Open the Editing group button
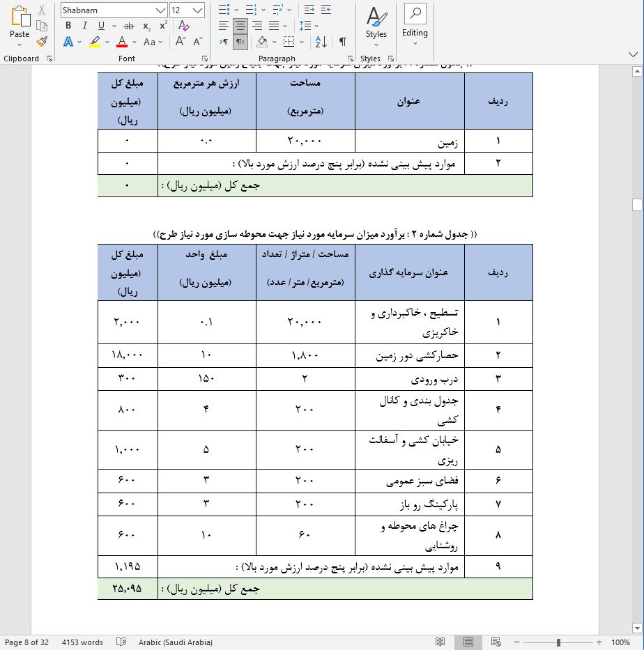Screen dimensions: 644x650 click(415, 26)
